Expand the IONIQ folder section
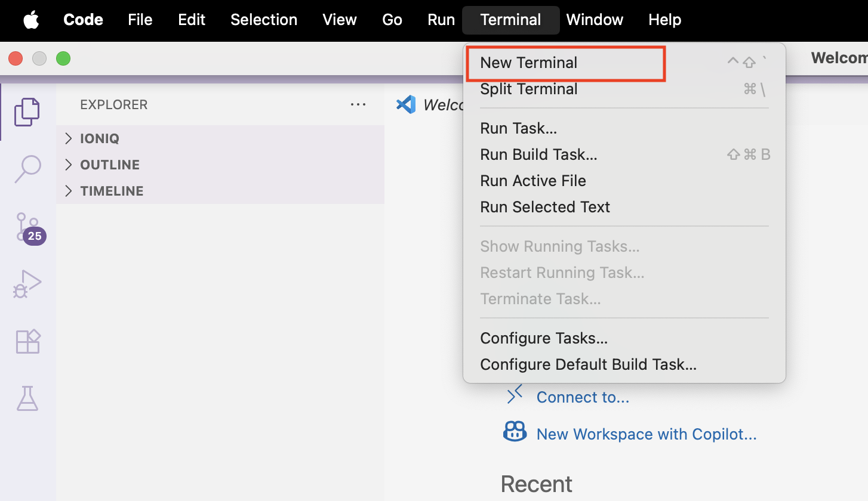 220,138
